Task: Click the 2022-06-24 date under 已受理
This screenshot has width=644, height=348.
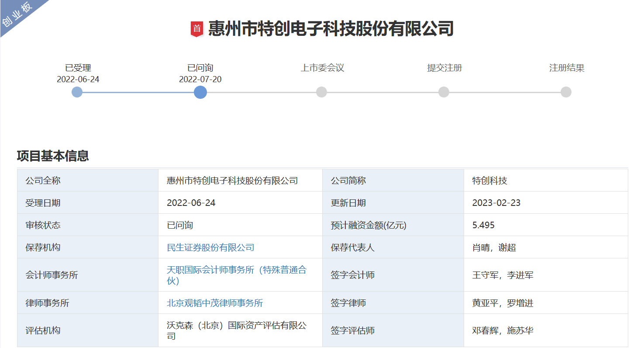Action: point(78,79)
